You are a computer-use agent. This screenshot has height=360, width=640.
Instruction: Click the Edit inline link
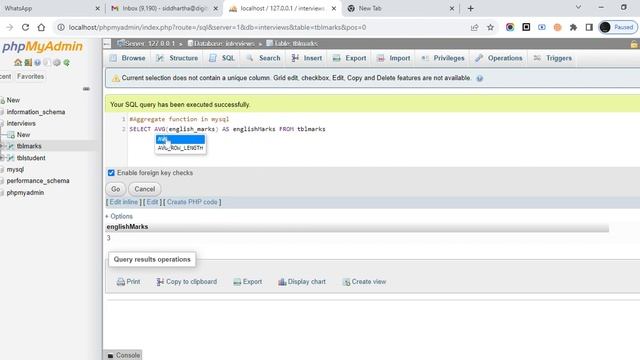pyautogui.click(x=123, y=202)
